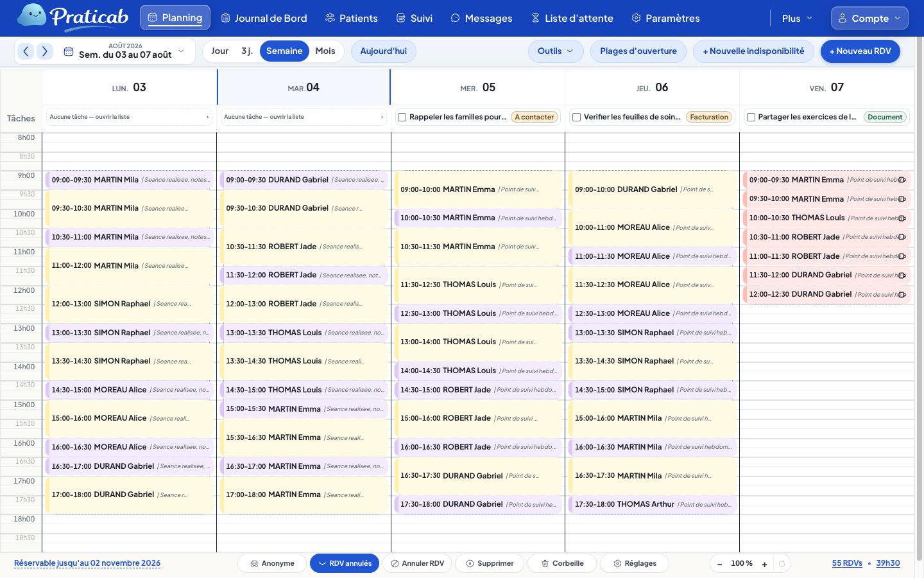The image size is (924, 578).
Task: Click the calendar icon beside week range
Action: tap(69, 51)
